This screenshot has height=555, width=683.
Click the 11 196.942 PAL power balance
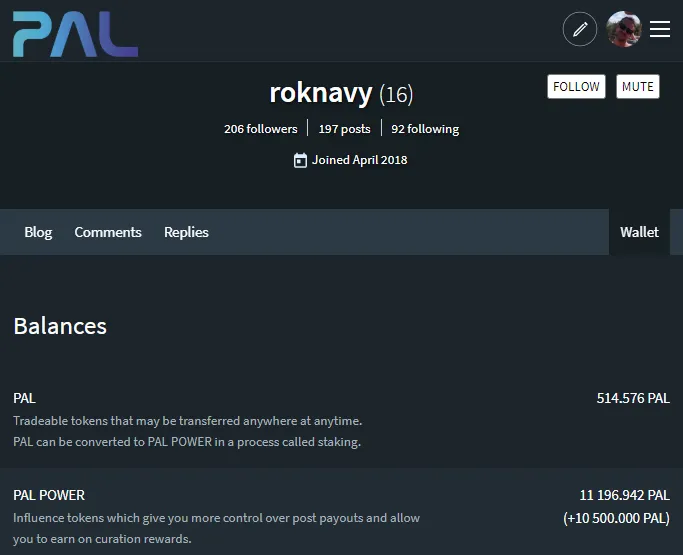[x=624, y=495]
